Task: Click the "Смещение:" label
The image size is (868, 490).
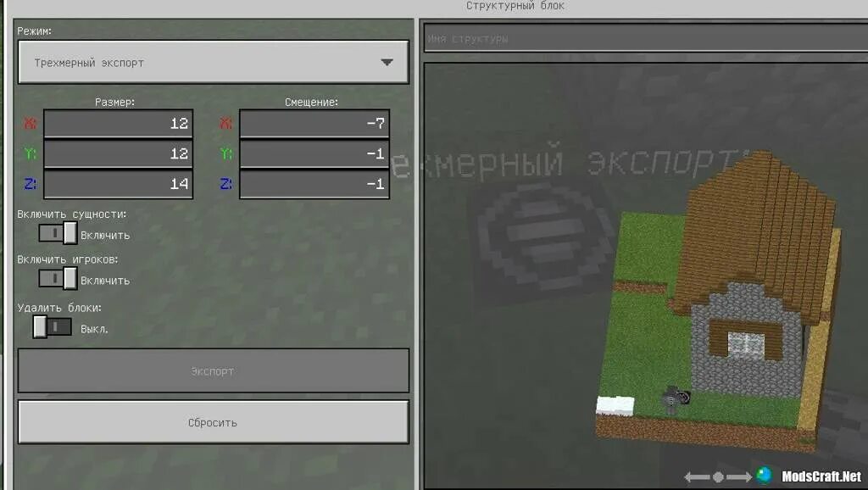Action: pyautogui.click(x=311, y=102)
